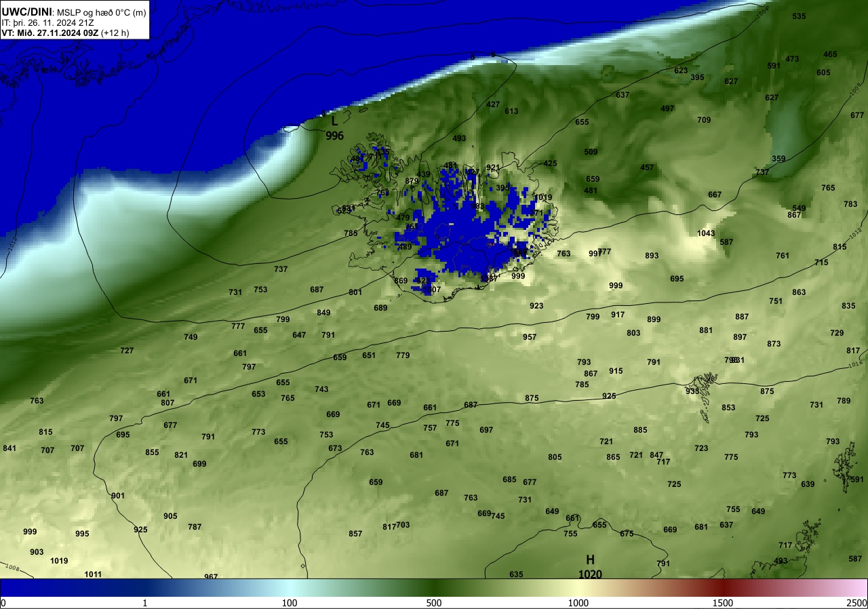868x609 pixels.
Task: Click the height value 473
Action: tap(793, 60)
